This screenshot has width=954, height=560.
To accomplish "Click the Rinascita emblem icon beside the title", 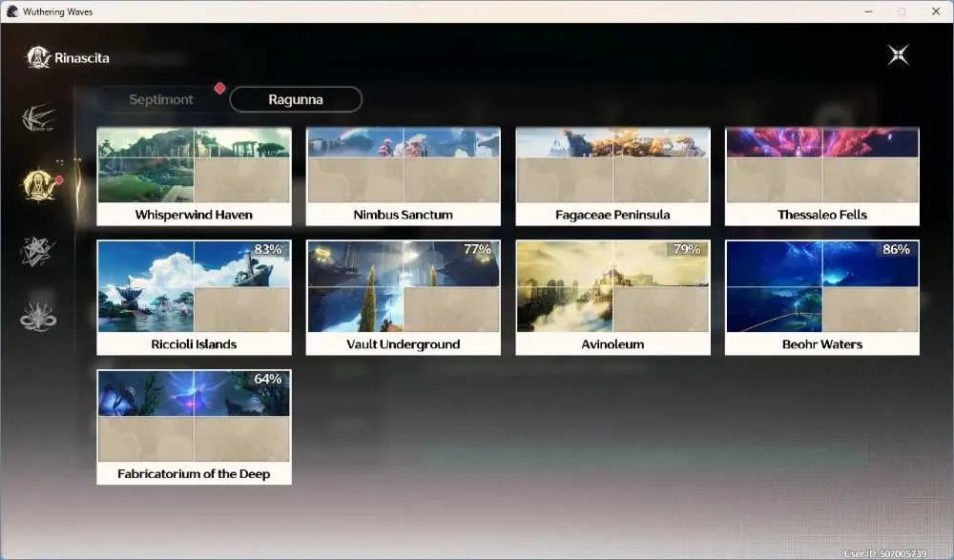I will [x=38, y=58].
